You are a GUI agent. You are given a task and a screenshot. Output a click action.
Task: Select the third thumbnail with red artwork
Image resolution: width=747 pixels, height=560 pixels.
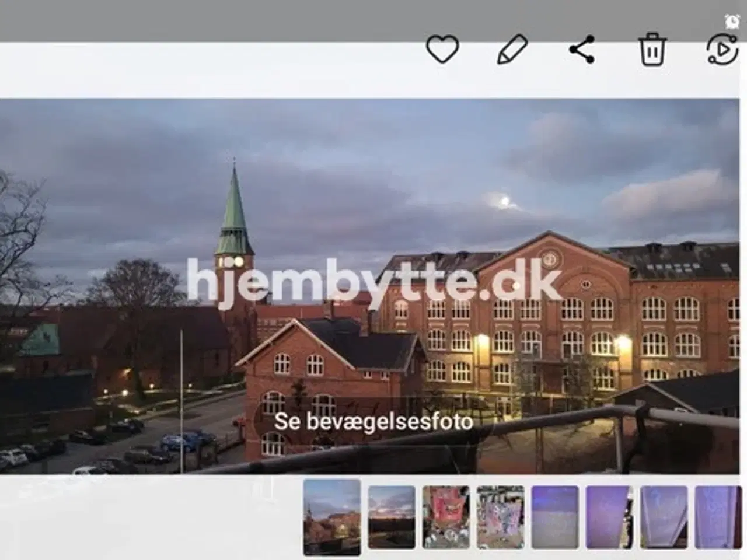(x=446, y=517)
